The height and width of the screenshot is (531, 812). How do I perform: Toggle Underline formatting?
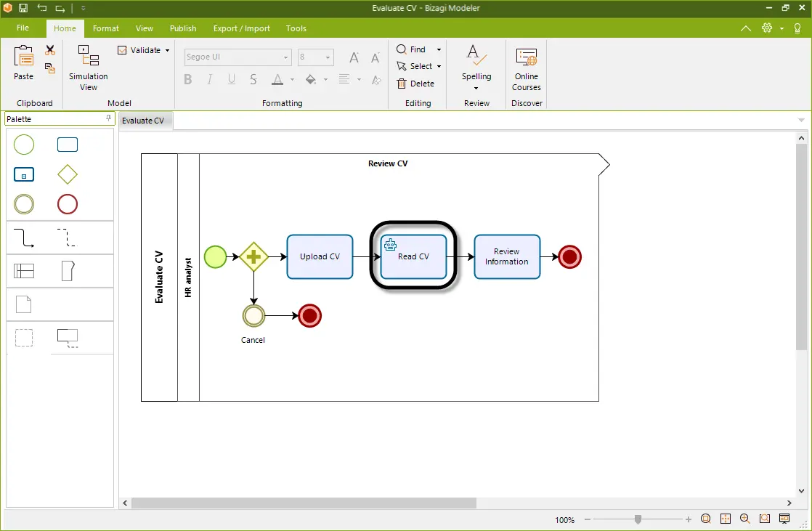[x=232, y=79]
